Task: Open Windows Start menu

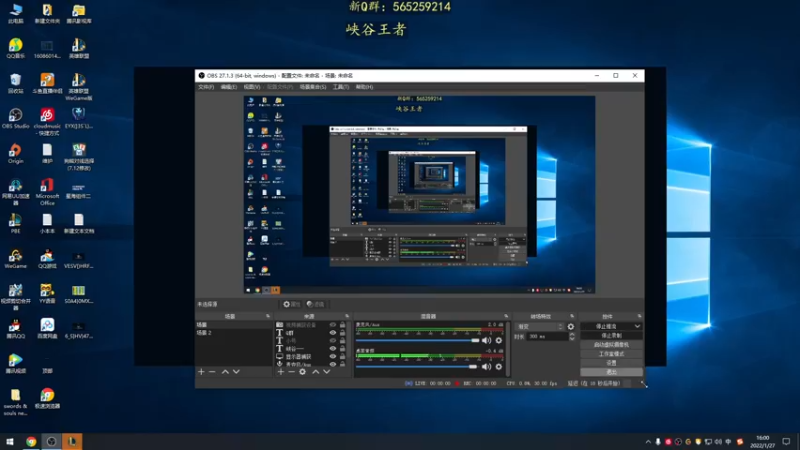Action: 10,441
